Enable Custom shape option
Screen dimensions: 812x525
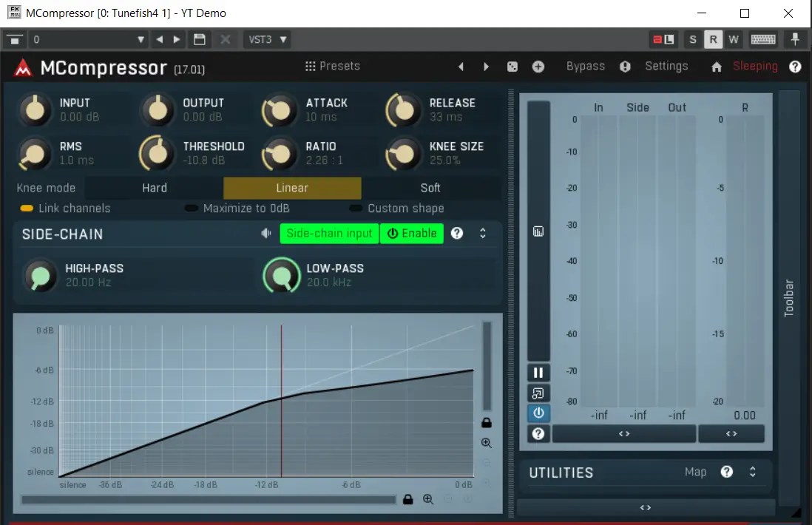coord(397,208)
